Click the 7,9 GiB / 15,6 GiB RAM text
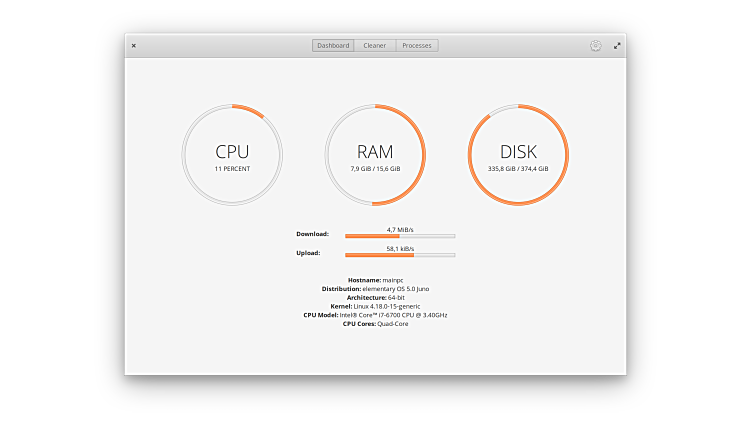The image size is (752, 423). point(375,169)
